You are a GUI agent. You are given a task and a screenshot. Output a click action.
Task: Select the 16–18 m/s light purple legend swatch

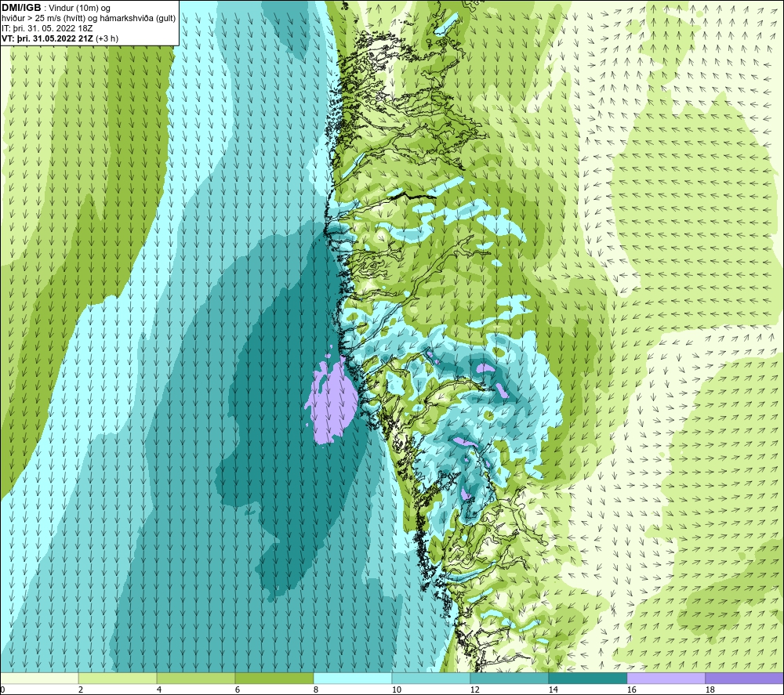point(666,678)
